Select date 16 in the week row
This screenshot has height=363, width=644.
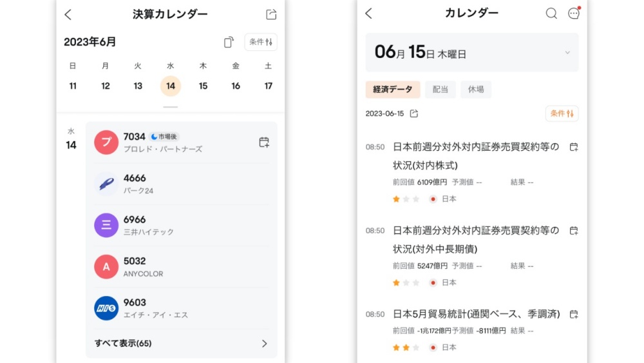(x=236, y=86)
